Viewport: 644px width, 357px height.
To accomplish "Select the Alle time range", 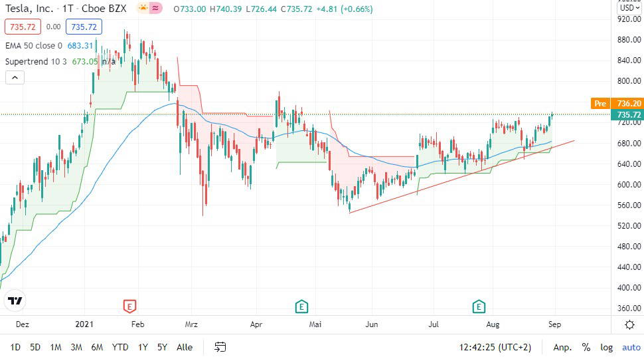I will coord(185,347).
